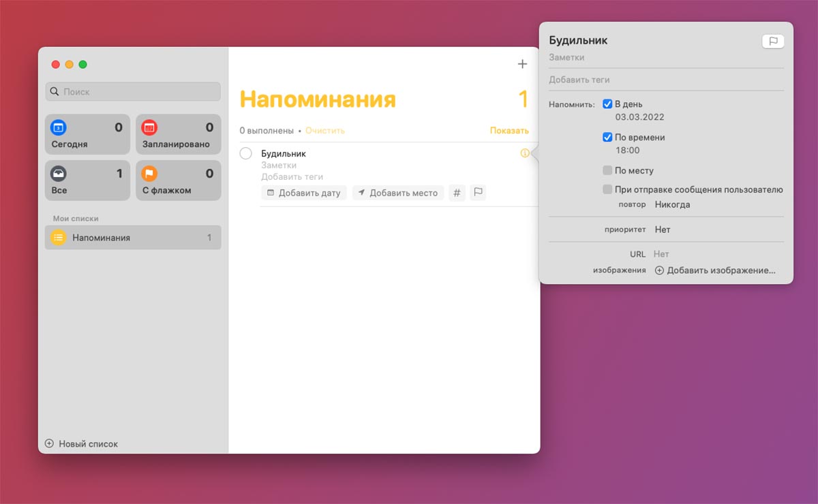
Task: Click the date 03.03.2022 in popover
Action: [639, 117]
